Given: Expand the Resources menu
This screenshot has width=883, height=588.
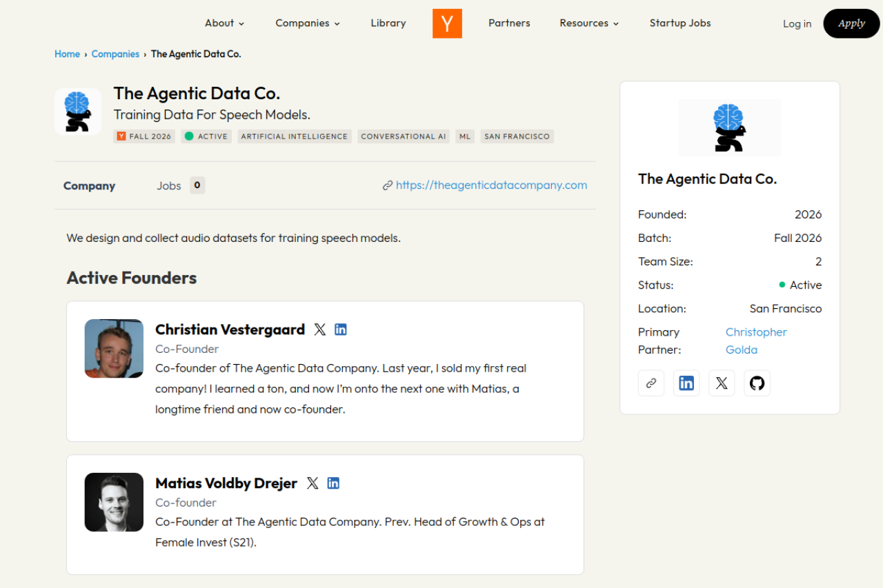Looking at the screenshot, I should [589, 23].
